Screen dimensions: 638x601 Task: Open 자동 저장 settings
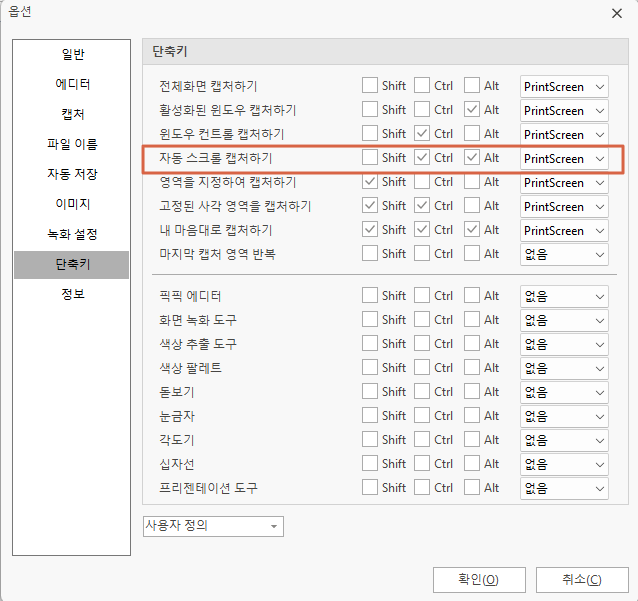coord(72,174)
